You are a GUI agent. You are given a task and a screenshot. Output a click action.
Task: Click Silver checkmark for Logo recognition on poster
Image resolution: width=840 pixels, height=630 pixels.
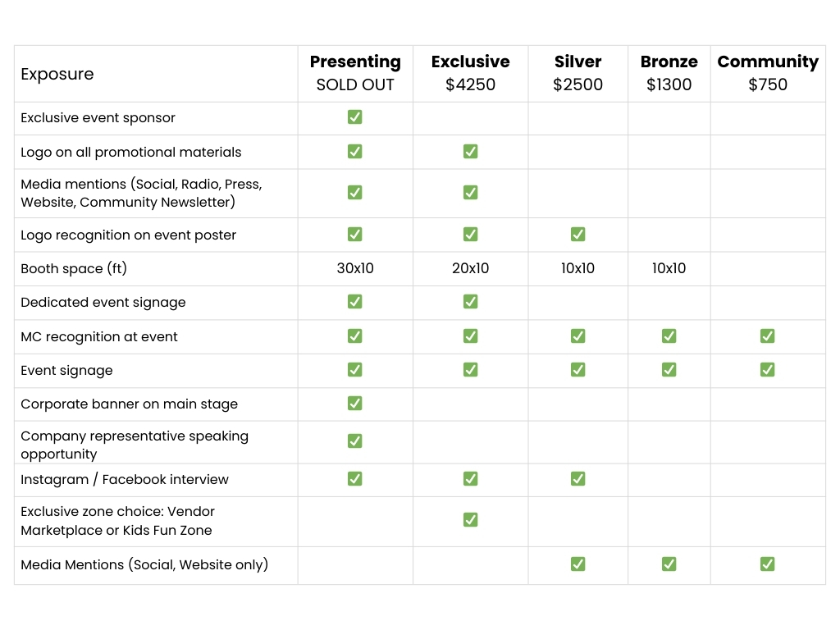[x=577, y=235]
